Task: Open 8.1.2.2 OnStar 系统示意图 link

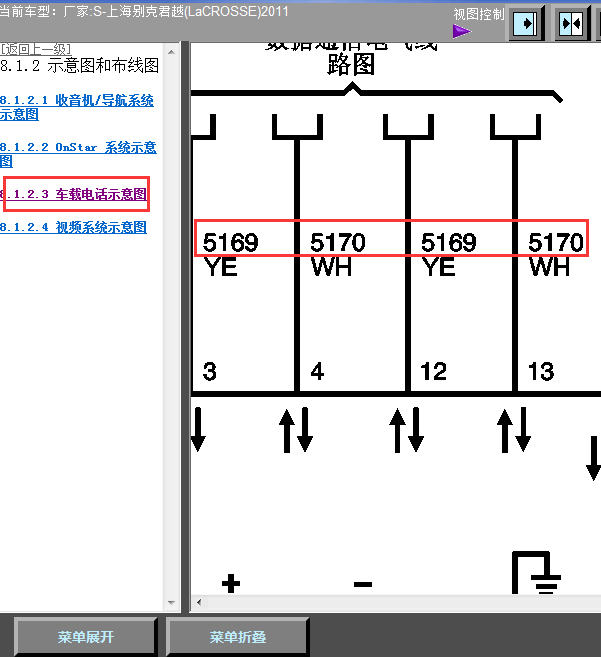Action: [78, 154]
